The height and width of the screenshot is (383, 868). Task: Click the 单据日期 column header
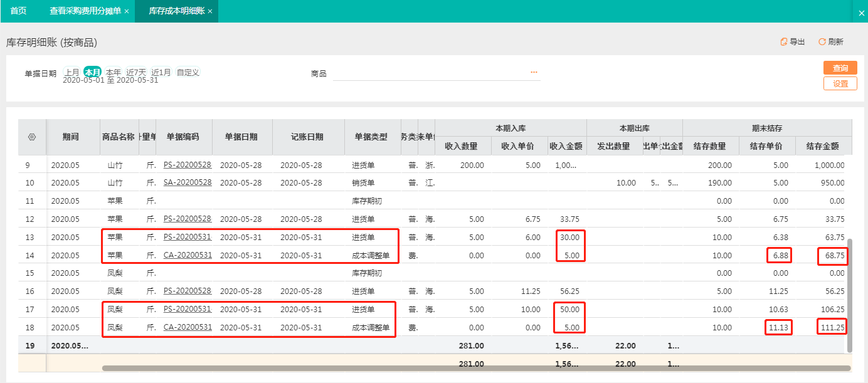click(x=242, y=137)
